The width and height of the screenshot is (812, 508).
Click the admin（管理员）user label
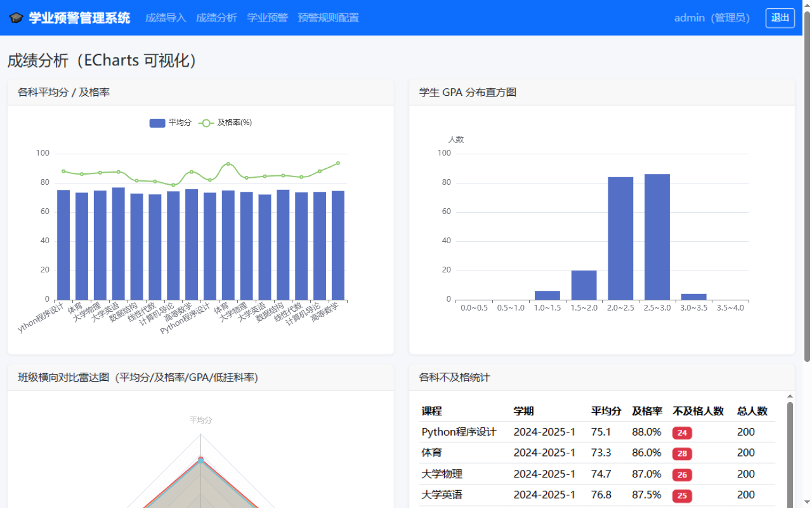click(x=712, y=18)
